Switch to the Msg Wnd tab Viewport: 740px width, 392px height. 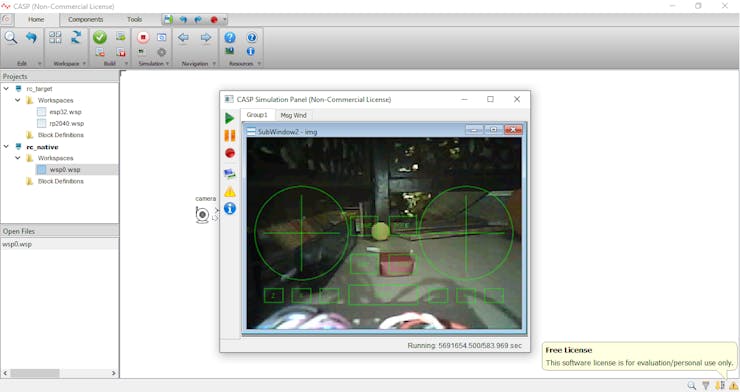(x=294, y=115)
